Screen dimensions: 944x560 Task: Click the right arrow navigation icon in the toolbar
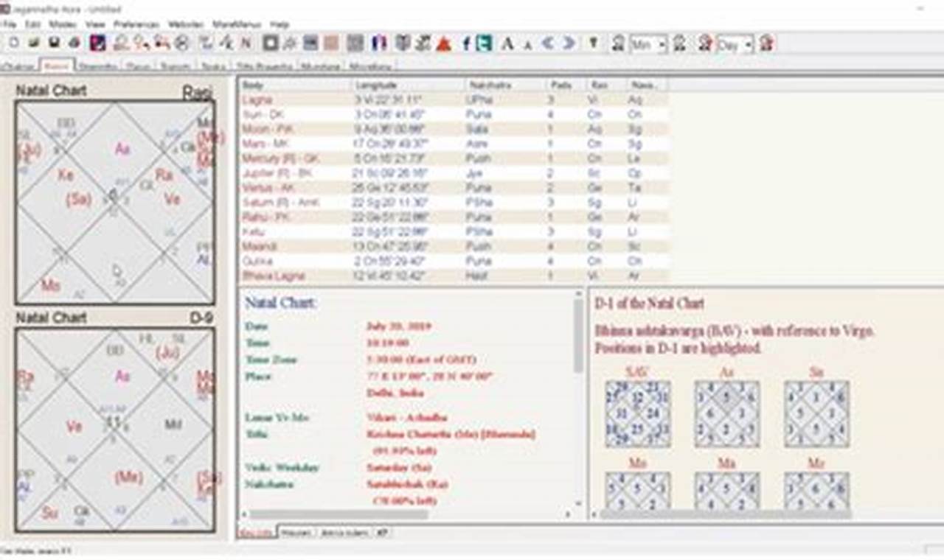[x=566, y=43]
